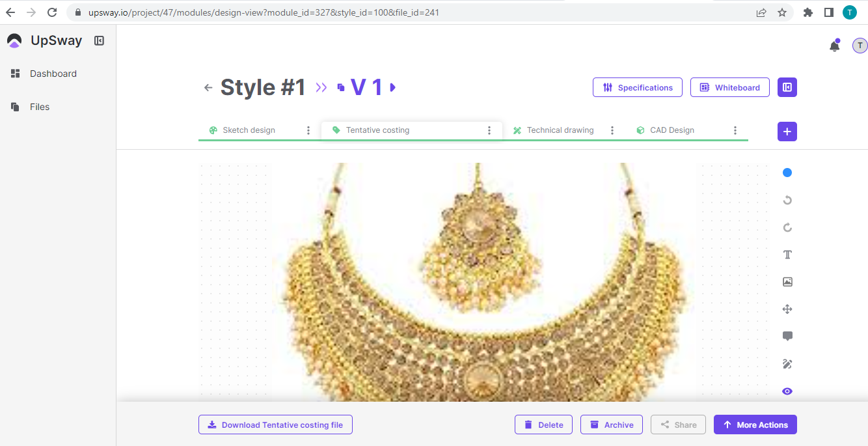Open the comment tool
Viewport: 868px width, 446px height.
tap(787, 337)
